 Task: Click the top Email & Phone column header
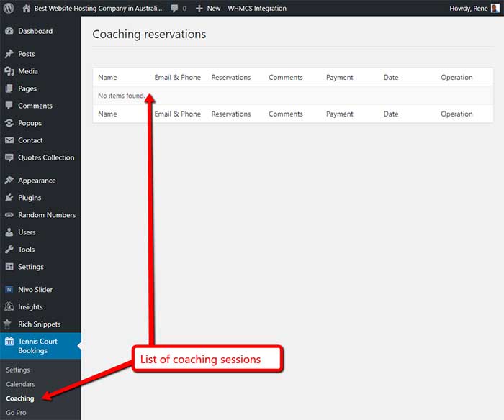[177, 78]
